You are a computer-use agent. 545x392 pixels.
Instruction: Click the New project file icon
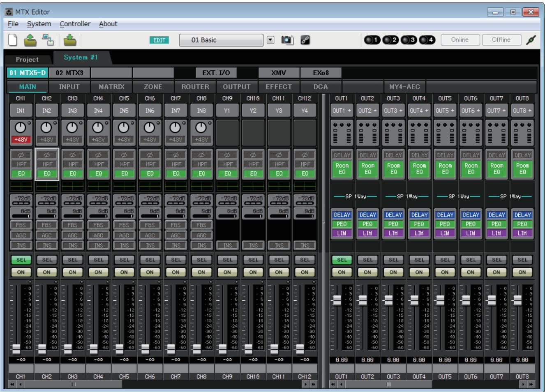point(13,40)
